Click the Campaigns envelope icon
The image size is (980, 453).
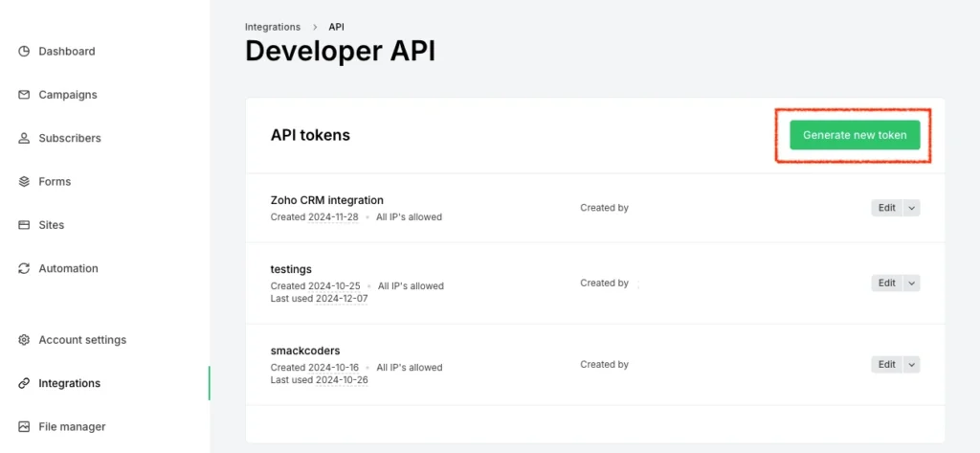pos(24,95)
